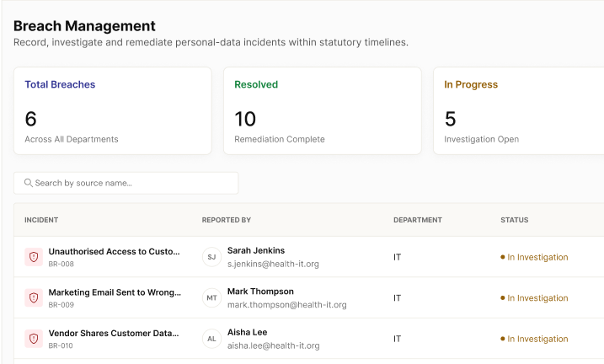Open the Resolved card

(x=323, y=111)
